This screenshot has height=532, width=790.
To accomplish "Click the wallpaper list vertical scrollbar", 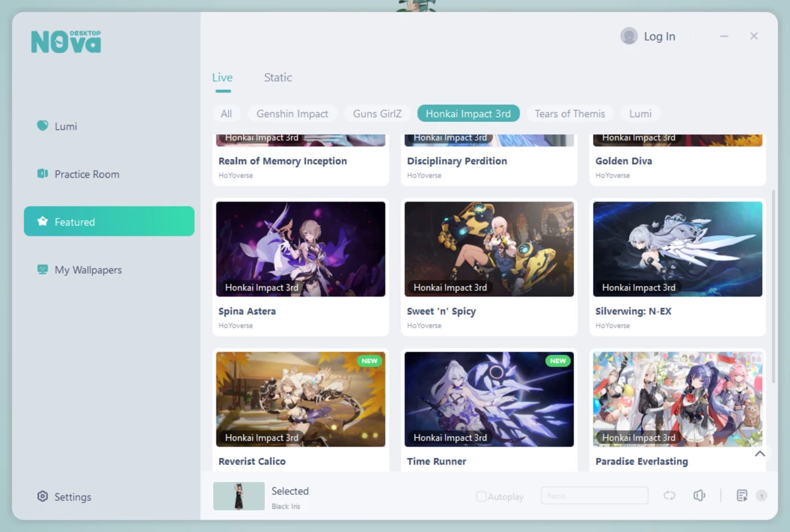I will click(773, 286).
